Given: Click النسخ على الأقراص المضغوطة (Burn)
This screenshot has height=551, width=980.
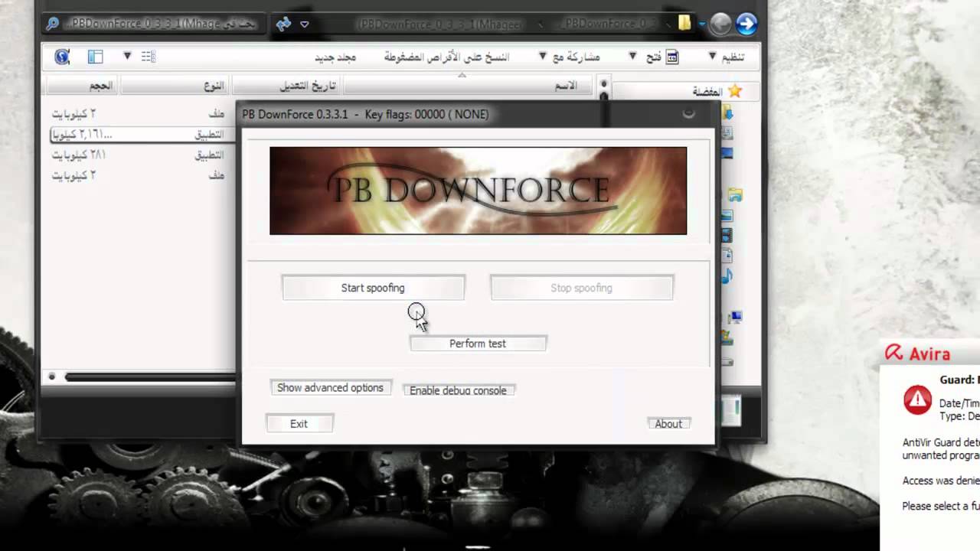Looking at the screenshot, I should 446,57.
